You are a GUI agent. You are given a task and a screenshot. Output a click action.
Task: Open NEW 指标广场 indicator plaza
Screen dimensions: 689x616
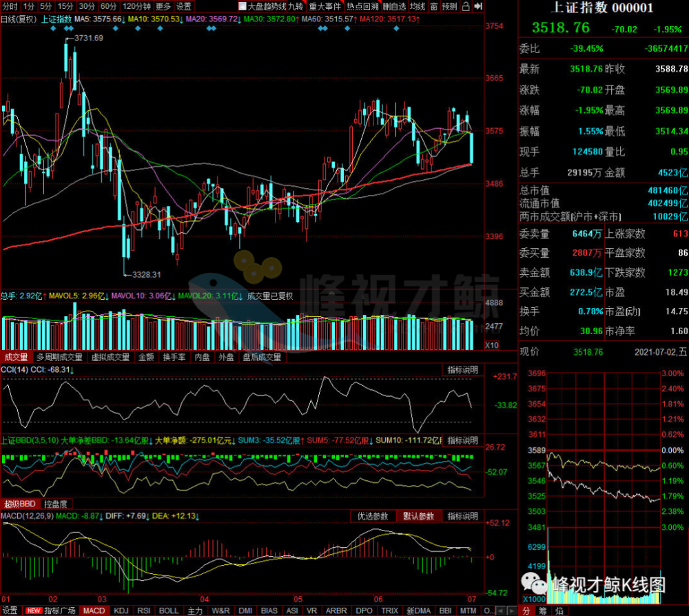(x=50, y=610)
